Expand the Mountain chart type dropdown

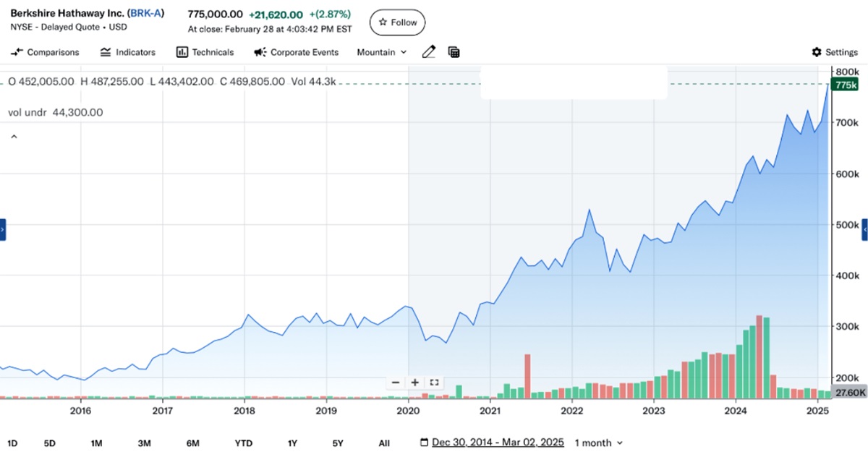[382, 52]
